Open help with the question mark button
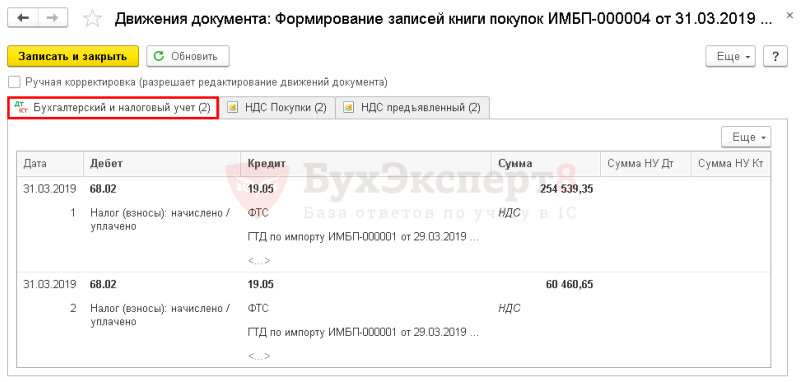 point(776,56)
